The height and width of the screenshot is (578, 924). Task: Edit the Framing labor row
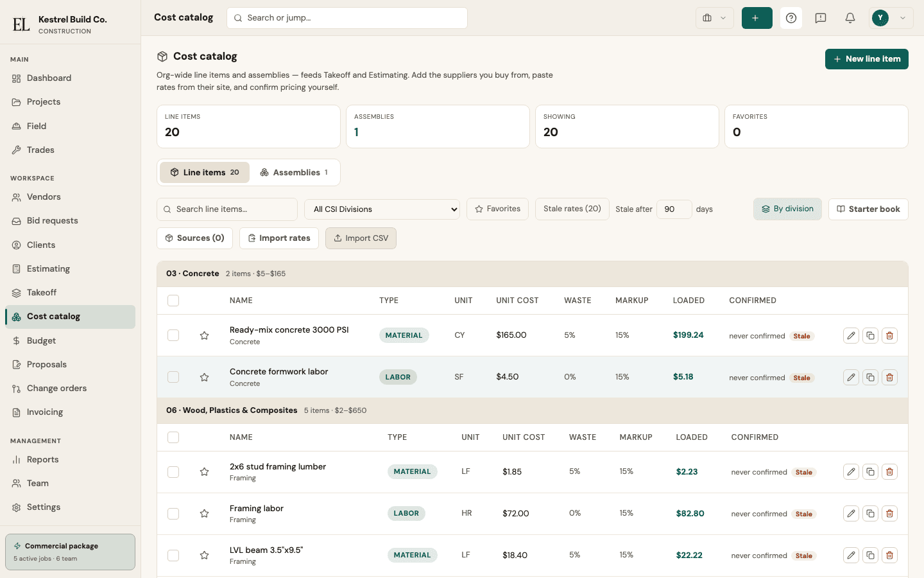point(851,514)
